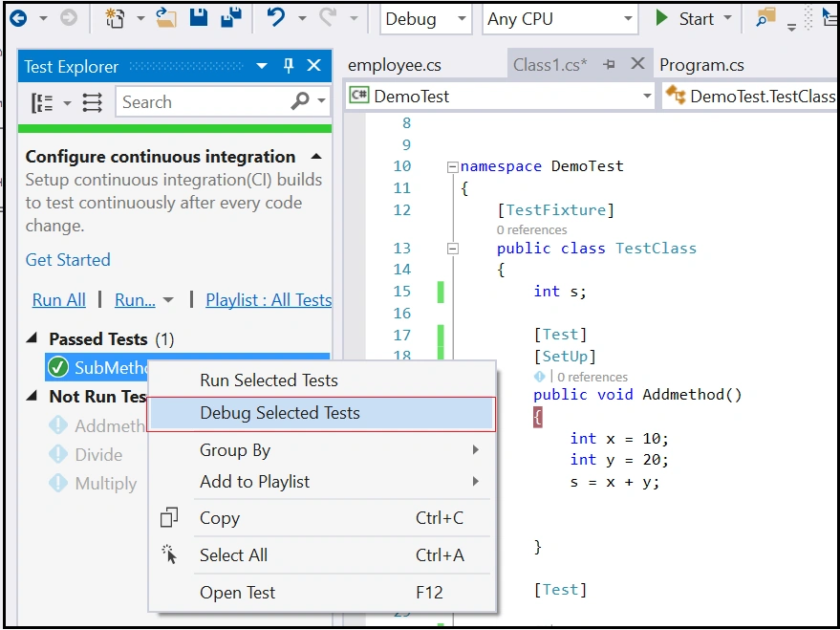This screenshot has height=630, width=840.
Task: Click inside the Test Explorer Search box
Action: (204, 101)
